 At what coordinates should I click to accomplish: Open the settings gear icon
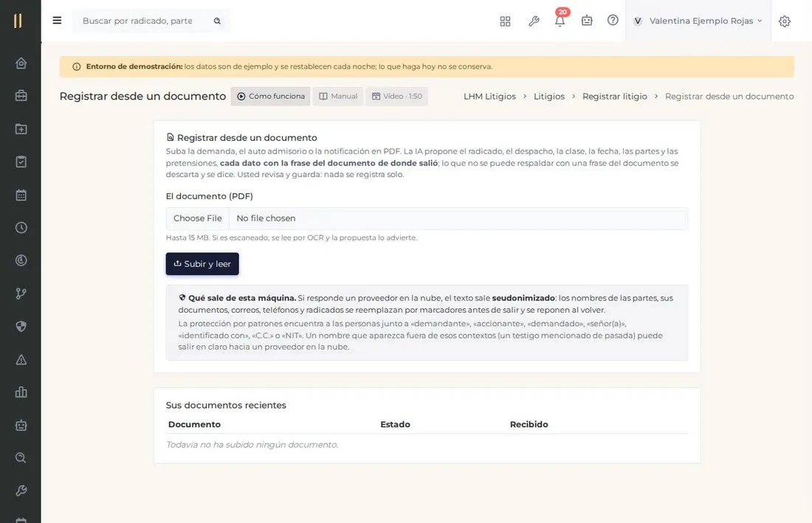coord(785,21)
